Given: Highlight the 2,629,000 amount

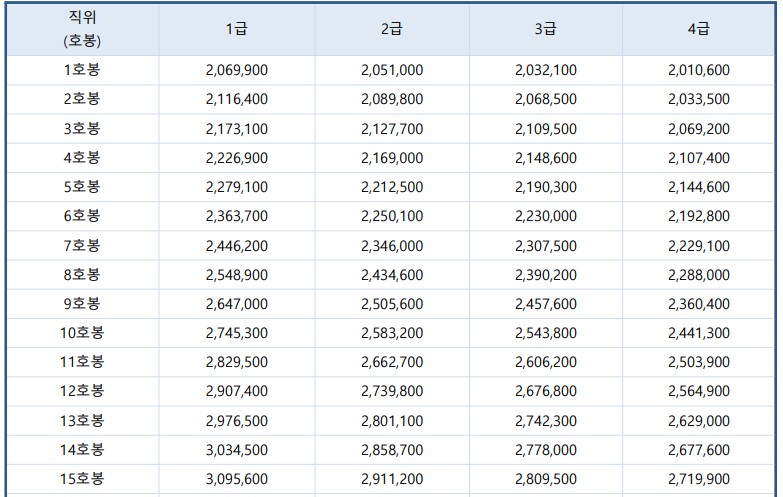Looking at the screenshot, I should point(699,421).
